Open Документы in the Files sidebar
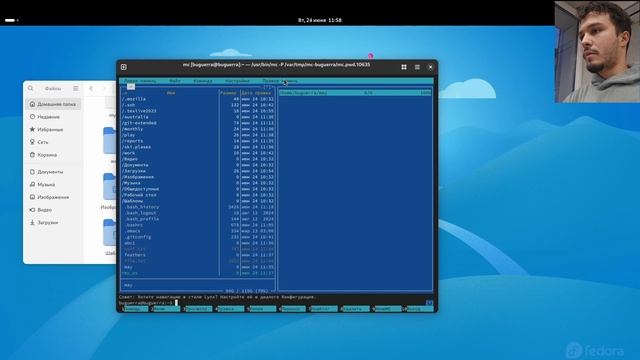The height and width of the screenshot is (360, 640). (x=53, y=172)
